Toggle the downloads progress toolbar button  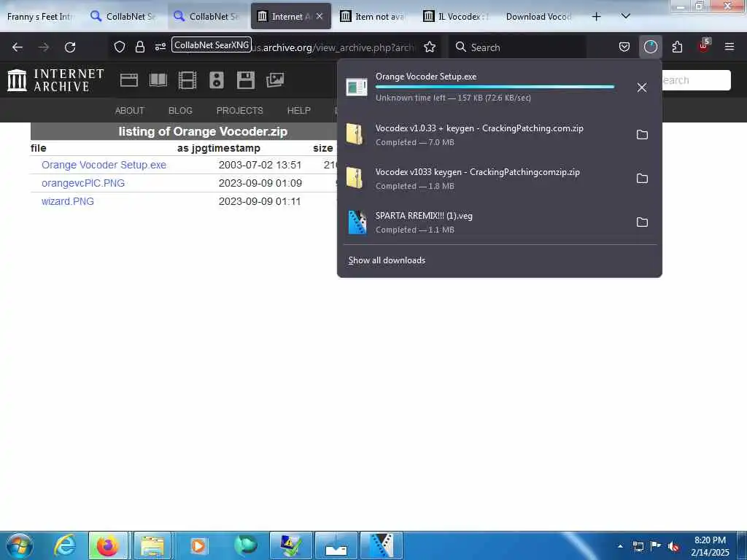[650, 47]
